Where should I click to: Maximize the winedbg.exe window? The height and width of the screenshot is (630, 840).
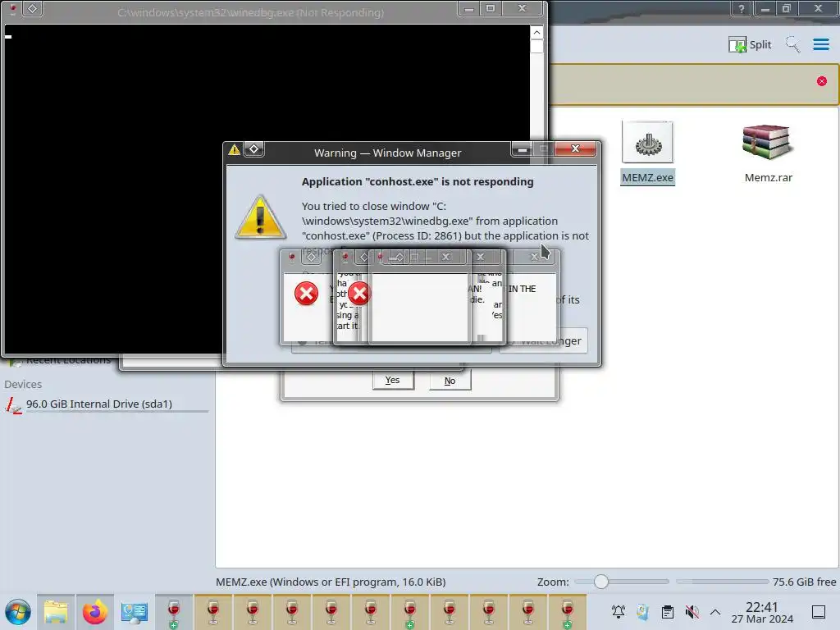[491, 8]
